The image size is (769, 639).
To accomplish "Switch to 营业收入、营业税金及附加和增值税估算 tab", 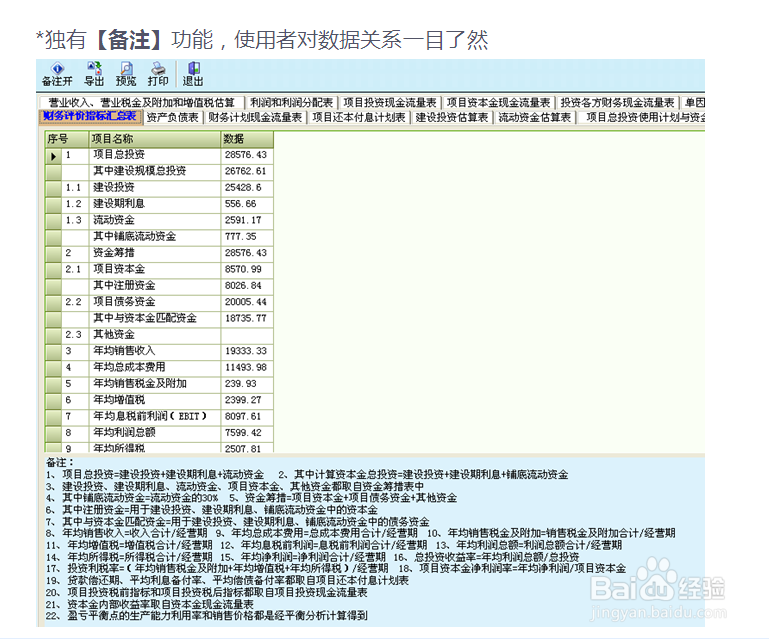I will [141, 102].
